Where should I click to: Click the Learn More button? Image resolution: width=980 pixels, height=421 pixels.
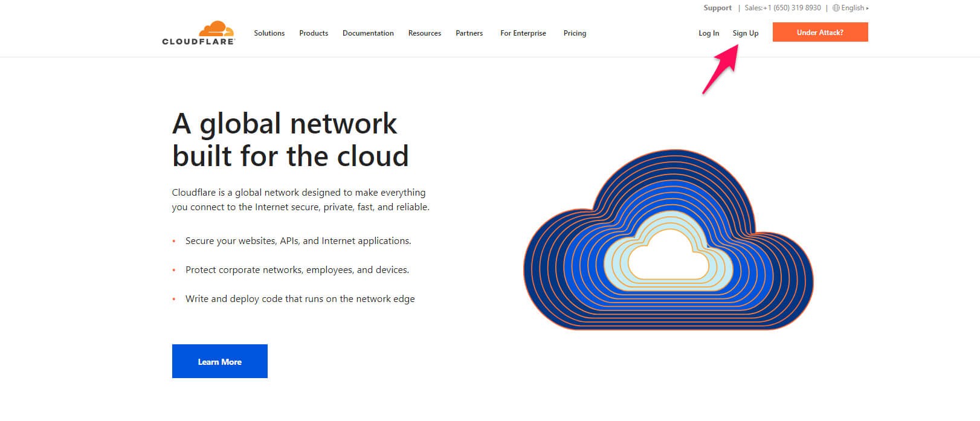[220, 361]
